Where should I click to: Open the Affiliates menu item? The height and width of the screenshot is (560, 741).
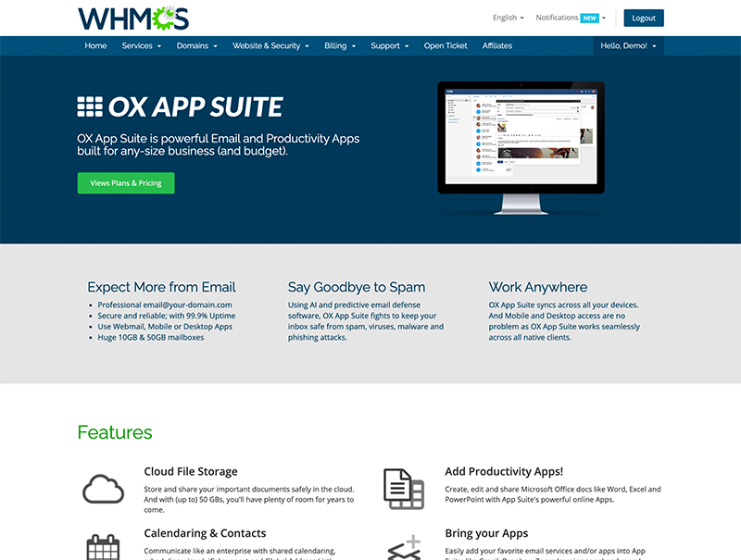[497, 45]
